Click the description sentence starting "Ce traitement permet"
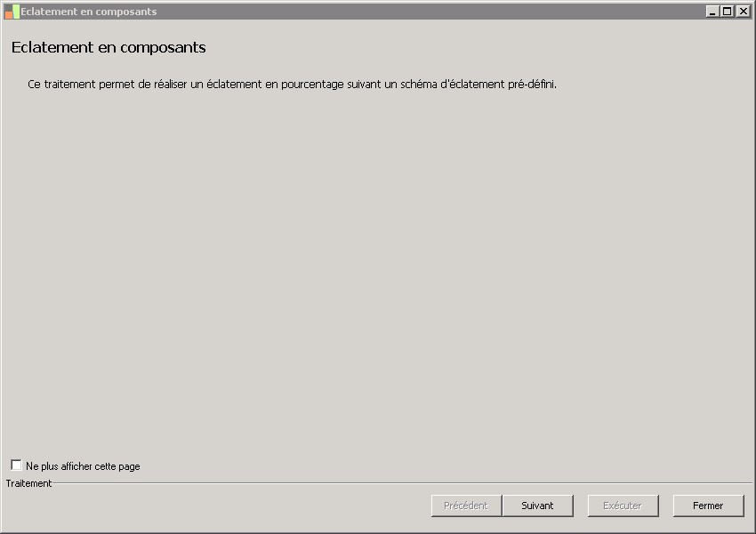This screenshot has width=756, height=534. click(x=292, y=85)
